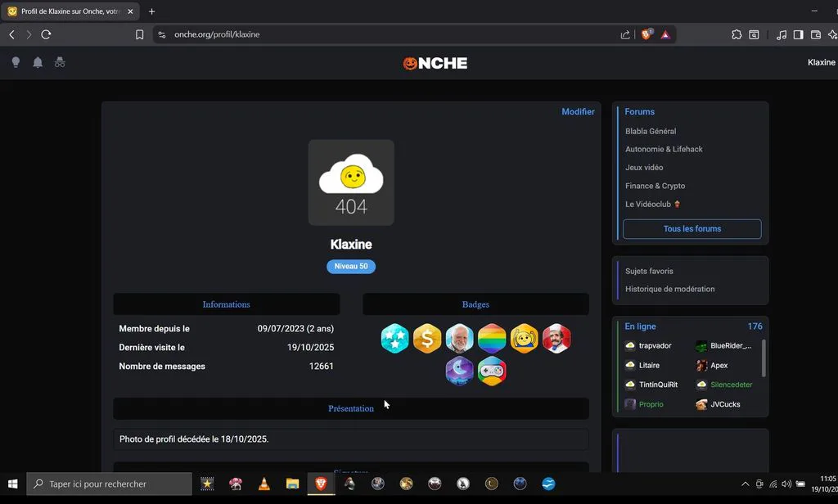Viewport: 838px width, 504px height.
Task: Open Historique de modération
Action: pyautogui.click(x=669, y=289)
